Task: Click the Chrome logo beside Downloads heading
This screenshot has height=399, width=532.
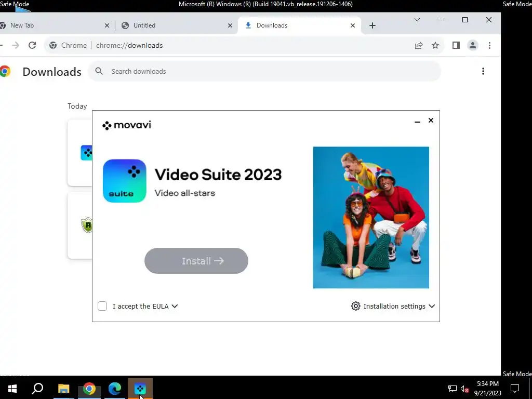Action: pos(5,71)
